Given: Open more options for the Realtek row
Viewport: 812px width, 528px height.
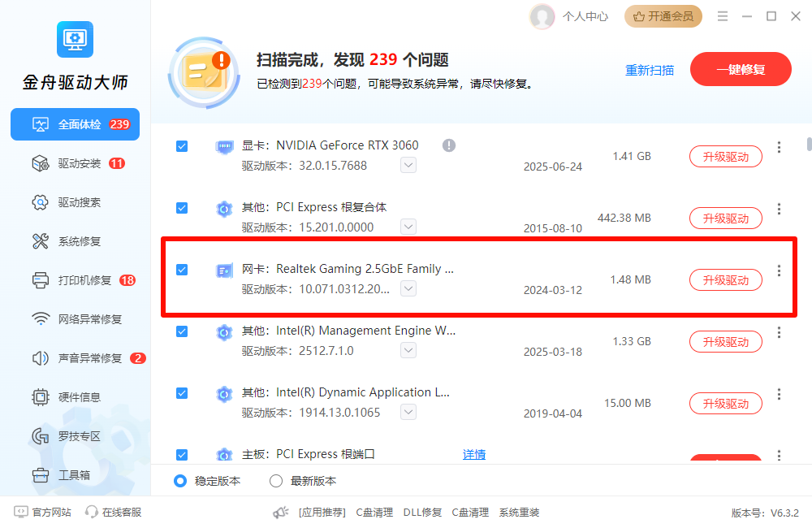Looking at the screenshot, I should (x=779, y=270).
